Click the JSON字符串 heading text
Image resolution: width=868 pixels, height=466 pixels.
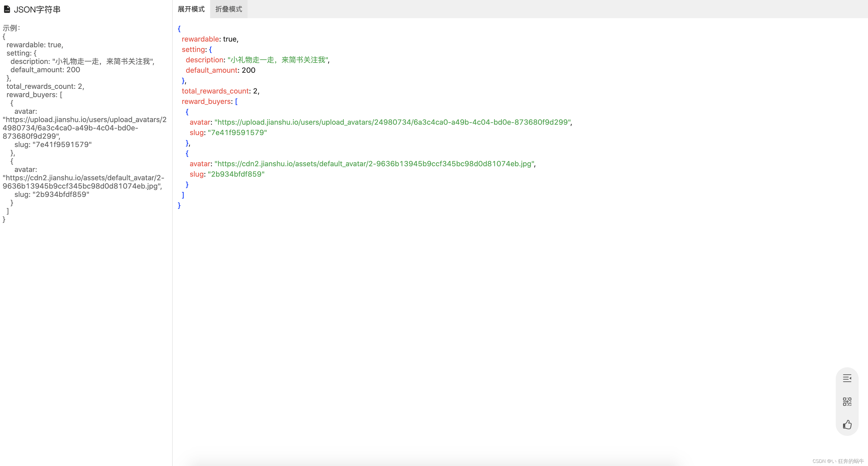[x=37, y=9]
